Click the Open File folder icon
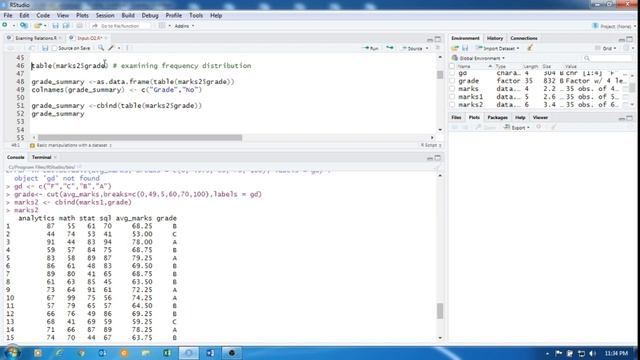640x360 pixels. [x=38, y=26]
